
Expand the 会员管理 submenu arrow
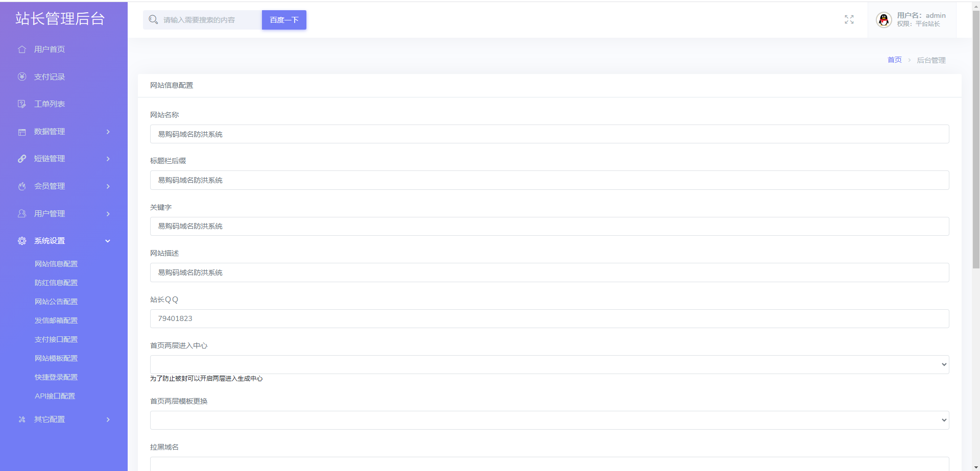pos(108,186)
